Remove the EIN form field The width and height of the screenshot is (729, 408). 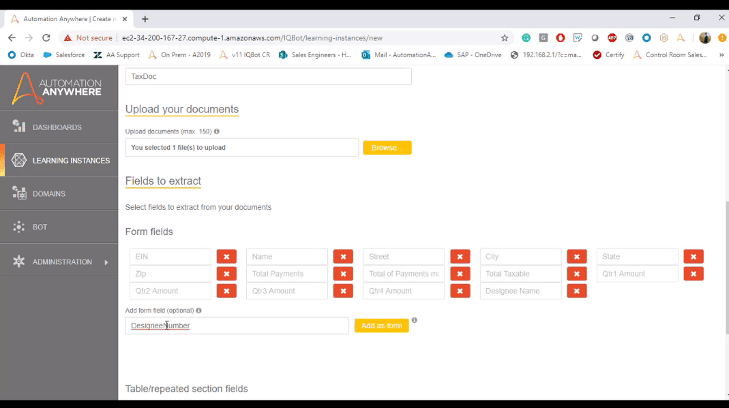coord(226,257)
